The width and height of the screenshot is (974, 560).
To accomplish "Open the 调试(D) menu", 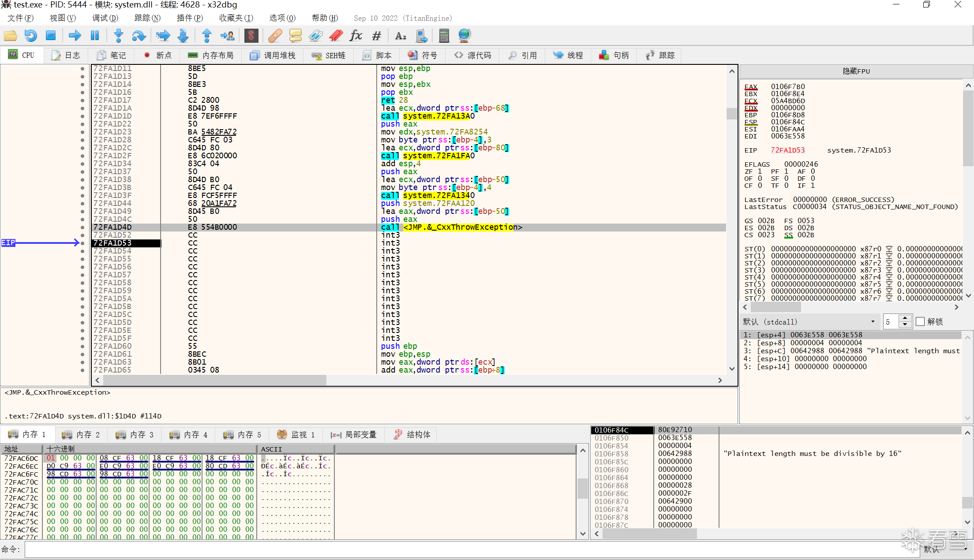I will (x=105, y=18).
